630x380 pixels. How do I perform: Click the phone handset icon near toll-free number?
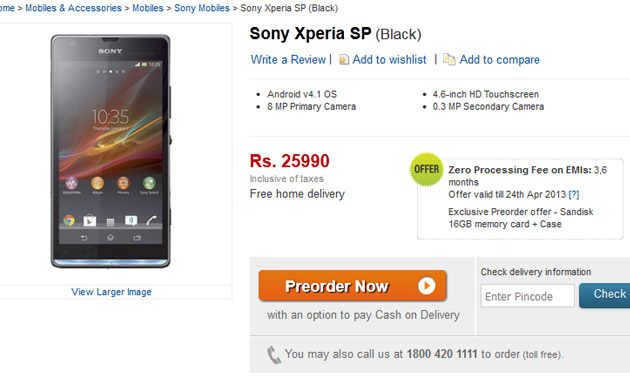pyautogui.click(x=274, y=355)
